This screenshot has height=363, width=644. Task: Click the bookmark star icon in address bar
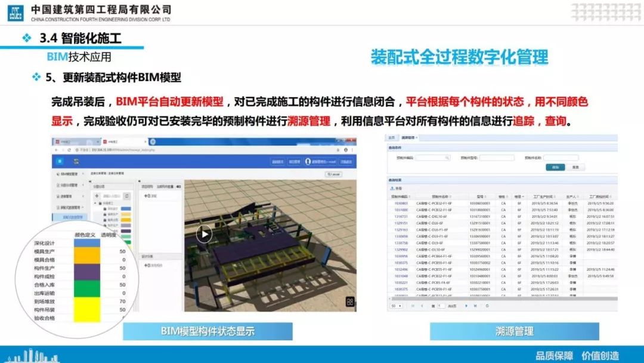click(338, 150)
